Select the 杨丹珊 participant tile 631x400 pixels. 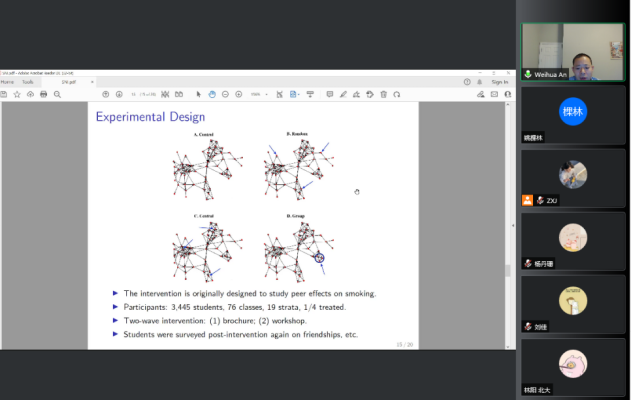coord(573,241)
